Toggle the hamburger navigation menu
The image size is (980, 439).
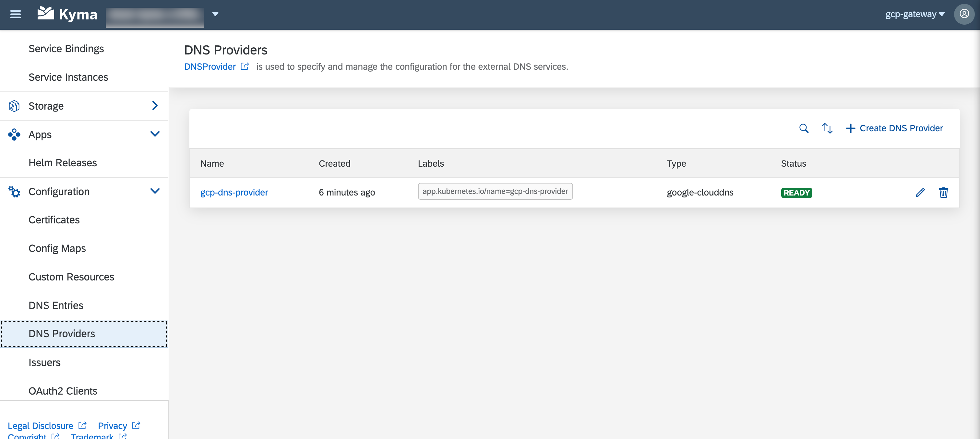(15, 15)
